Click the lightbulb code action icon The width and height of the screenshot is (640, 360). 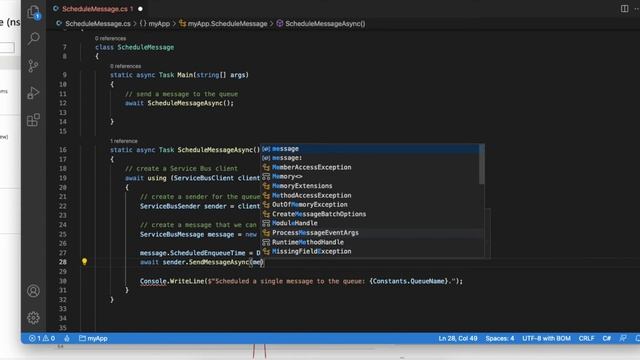[84, 262]
